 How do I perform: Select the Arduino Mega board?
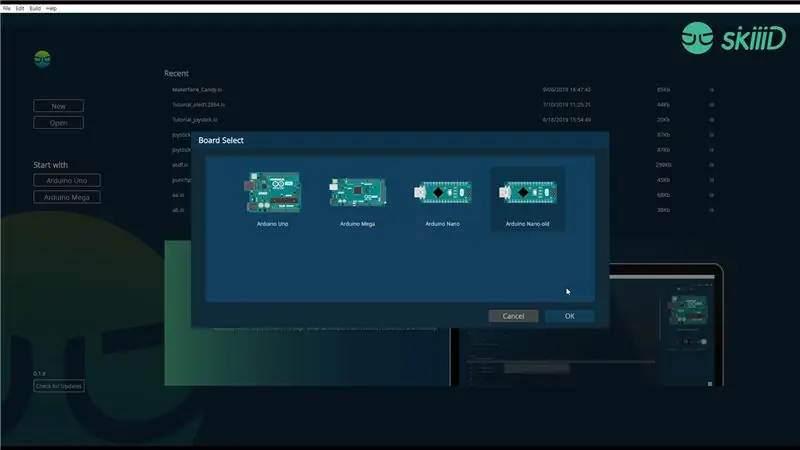tap(358, 199)
